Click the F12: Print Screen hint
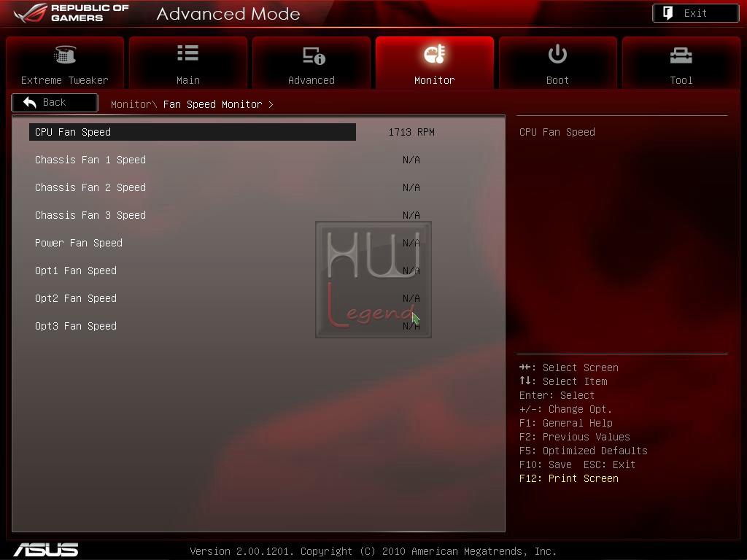Screen dimensions: 747x560 pyautogui.click(x=569, y=478)
